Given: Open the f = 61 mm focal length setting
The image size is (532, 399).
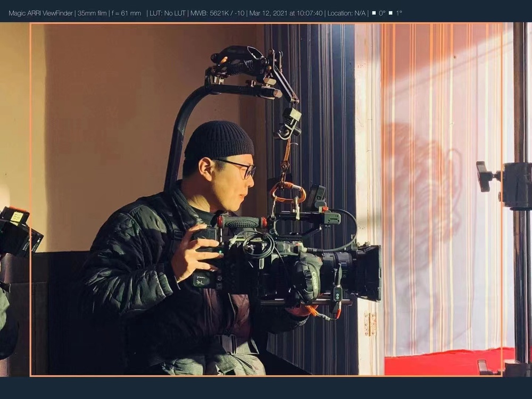Looking at the screenshot, I should pos(125,13).
